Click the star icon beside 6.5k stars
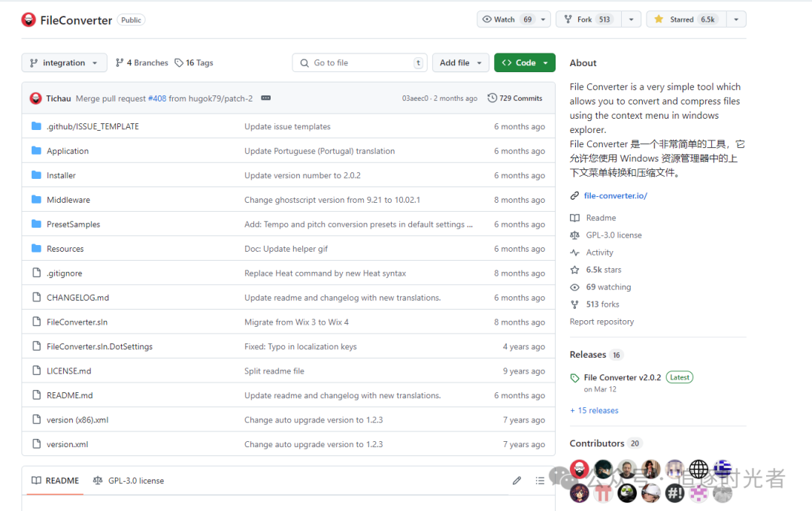The width and height of the screenshot is (812, 511). click(x=575, y=270)
